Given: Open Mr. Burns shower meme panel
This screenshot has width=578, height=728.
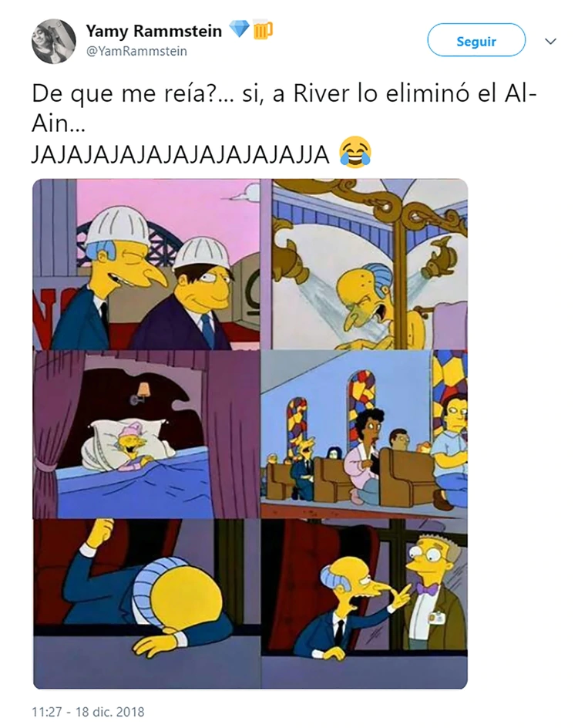Looking at the screenshot, I should 365,265.
